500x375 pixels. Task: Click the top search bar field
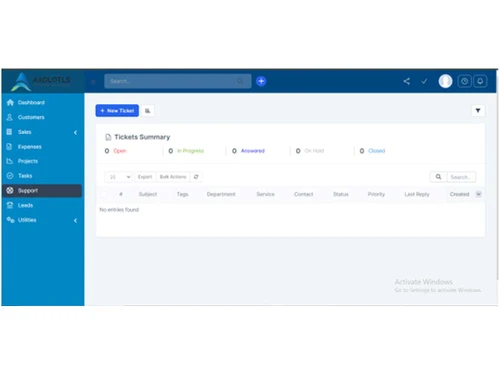(x=177, y=81)
